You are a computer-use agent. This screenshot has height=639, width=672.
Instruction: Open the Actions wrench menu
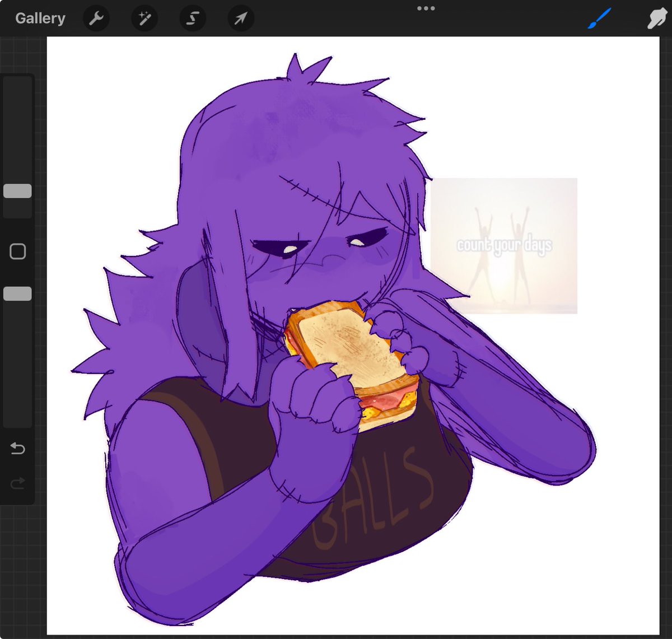(x=97, y=19)
